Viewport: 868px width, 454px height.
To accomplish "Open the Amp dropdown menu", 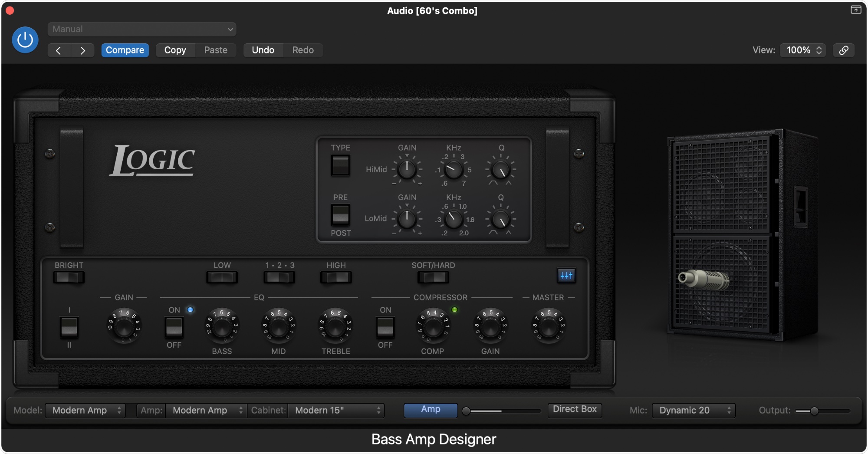I will [x=206, y=410].
